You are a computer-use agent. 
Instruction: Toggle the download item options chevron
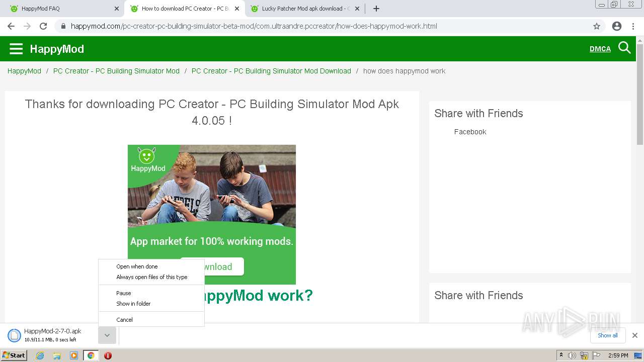pos(107,335)
